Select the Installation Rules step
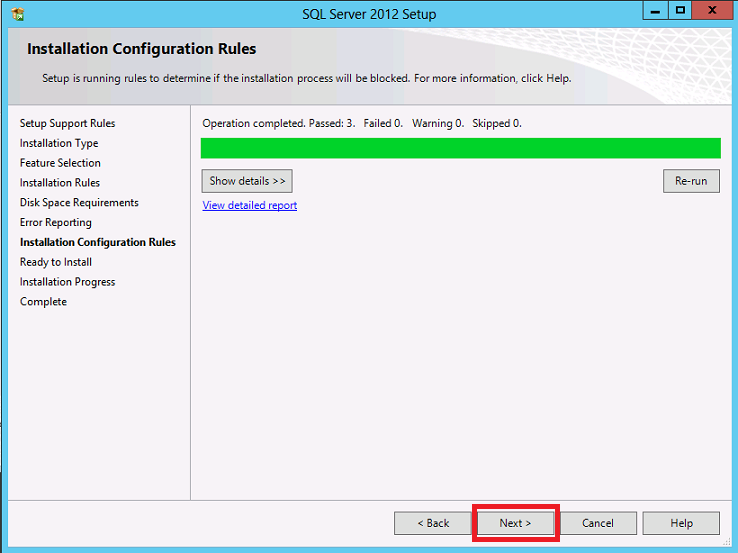 (x=60, y=183)
